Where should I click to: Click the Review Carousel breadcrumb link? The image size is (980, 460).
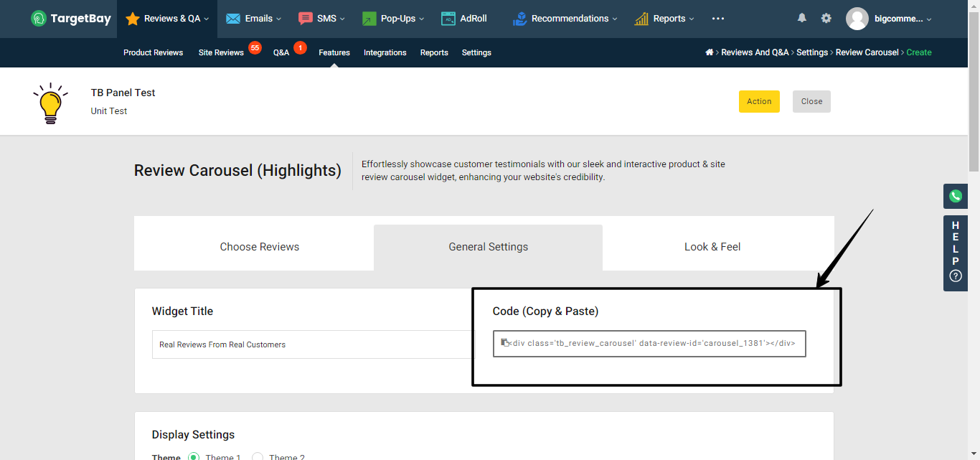867,52
